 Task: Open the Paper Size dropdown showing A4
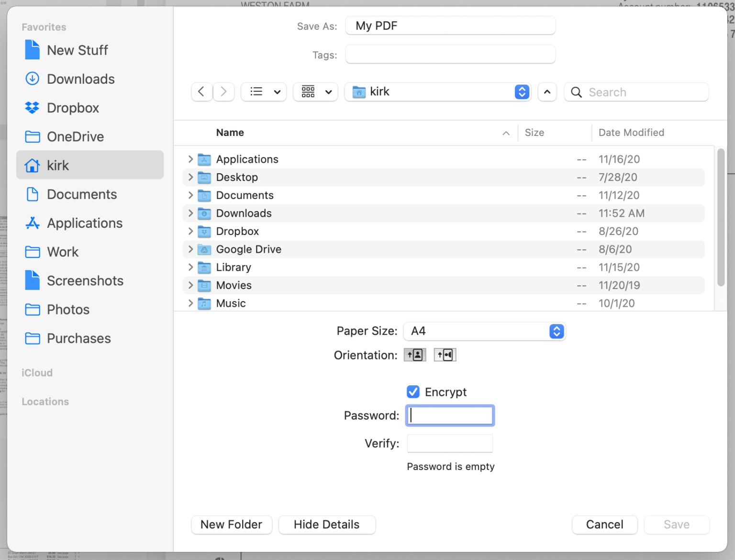coord(484,331)
